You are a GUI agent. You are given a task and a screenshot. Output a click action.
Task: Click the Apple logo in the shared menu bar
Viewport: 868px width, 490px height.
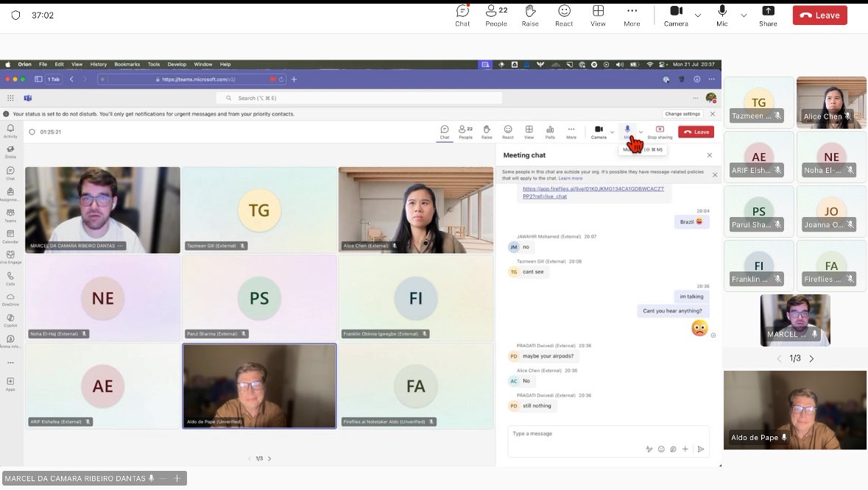click(8, 64)
